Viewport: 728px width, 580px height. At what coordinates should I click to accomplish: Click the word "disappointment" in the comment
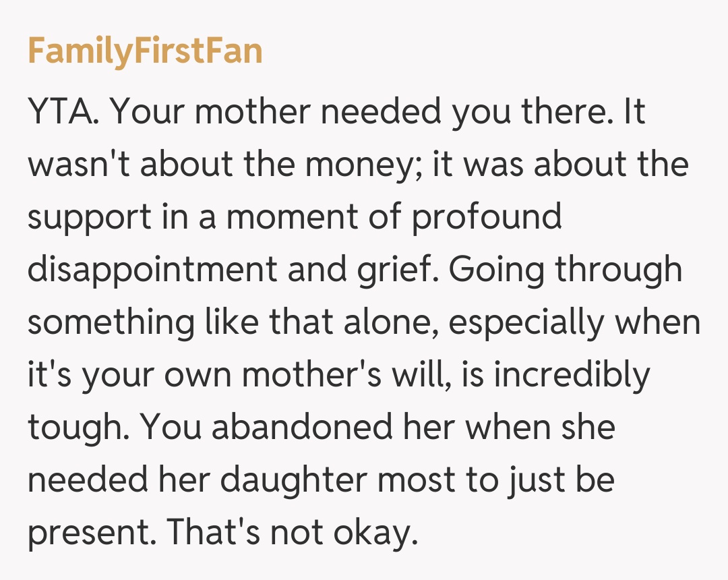pos(152,270)
